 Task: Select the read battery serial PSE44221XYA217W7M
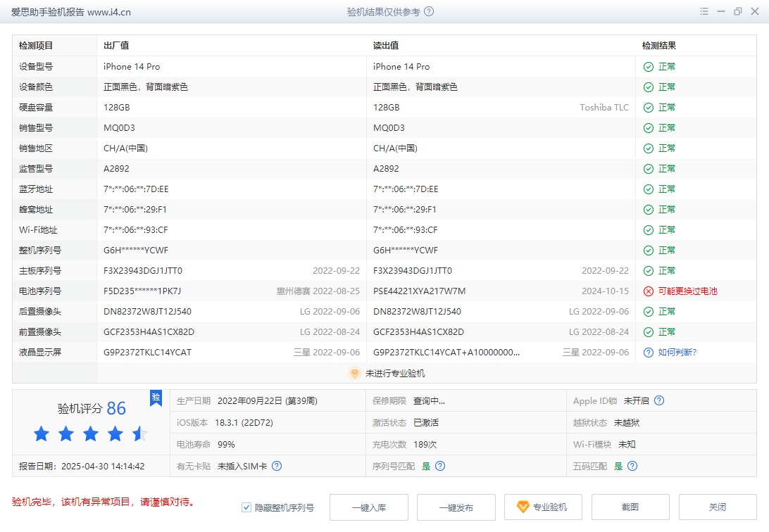click(419, 291)
